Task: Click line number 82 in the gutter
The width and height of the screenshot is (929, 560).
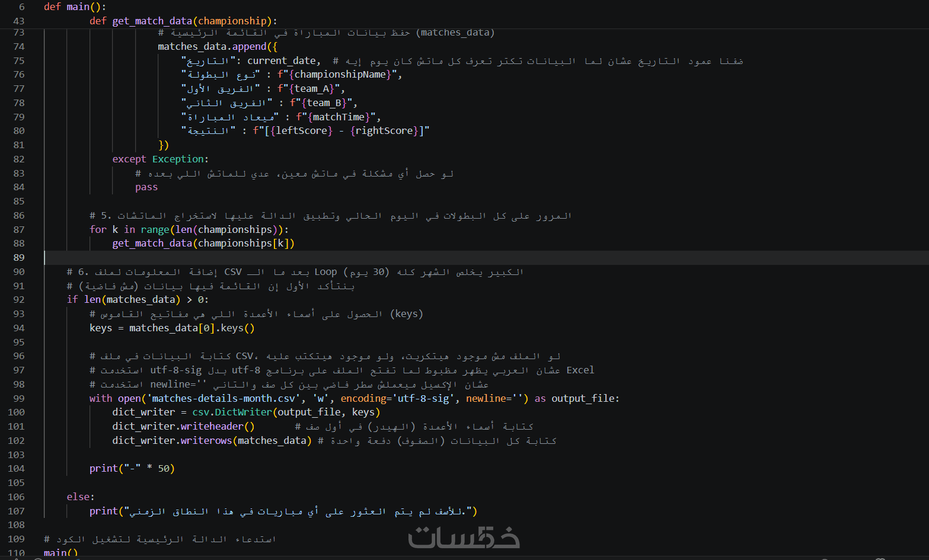Action: 19,159
